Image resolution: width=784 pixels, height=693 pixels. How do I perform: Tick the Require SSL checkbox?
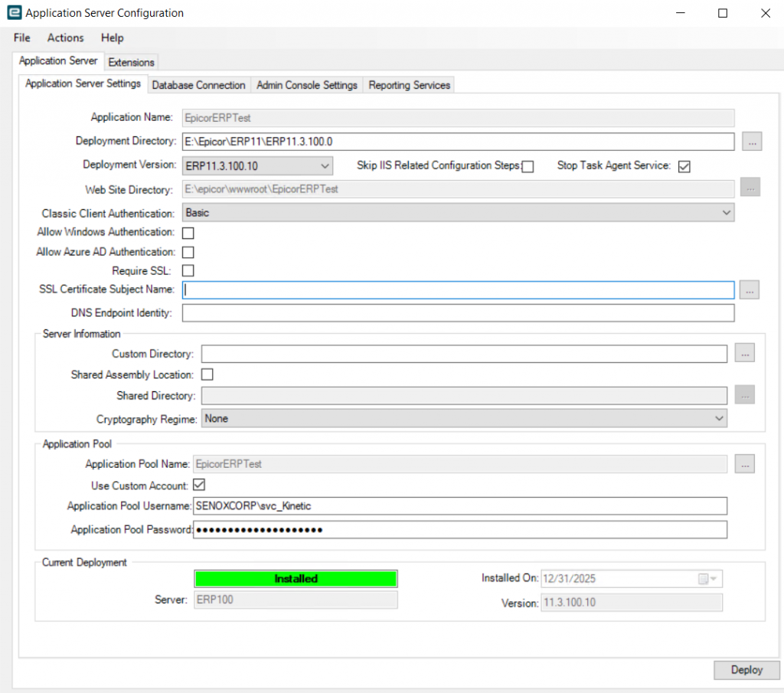tap(188, 270)
